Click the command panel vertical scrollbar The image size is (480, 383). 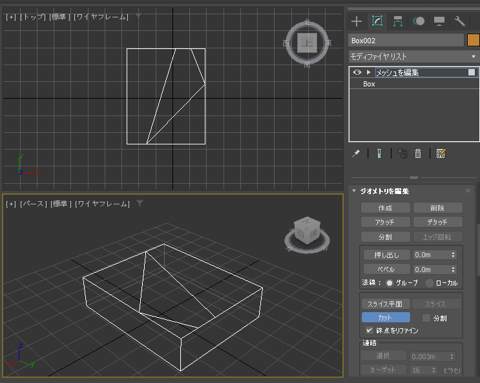[x=478, y=250]
